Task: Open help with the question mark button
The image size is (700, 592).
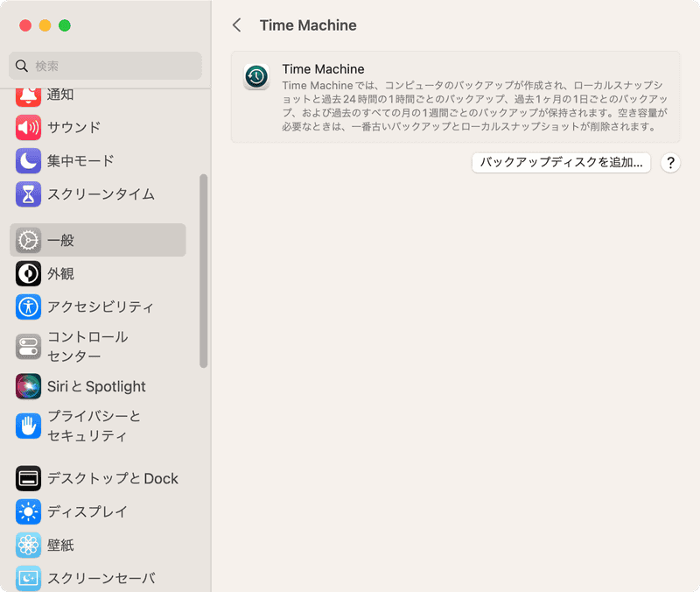Action: click(670, 162)
